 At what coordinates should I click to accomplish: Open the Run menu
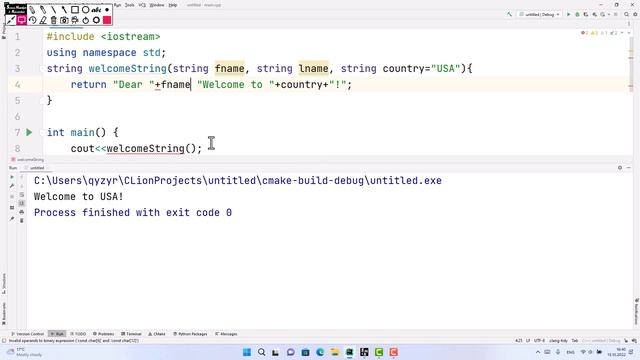pyautogui.click(x=118, y=5)
